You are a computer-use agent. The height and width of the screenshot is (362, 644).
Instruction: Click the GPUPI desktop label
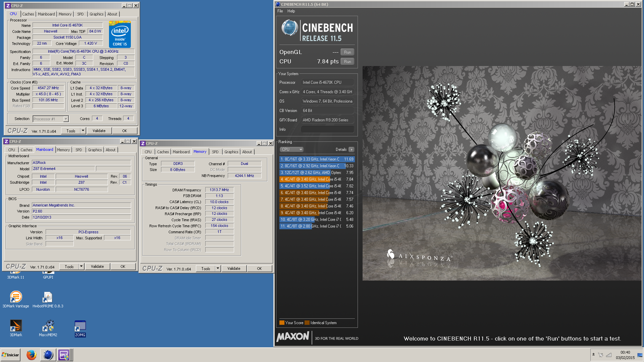48,277
